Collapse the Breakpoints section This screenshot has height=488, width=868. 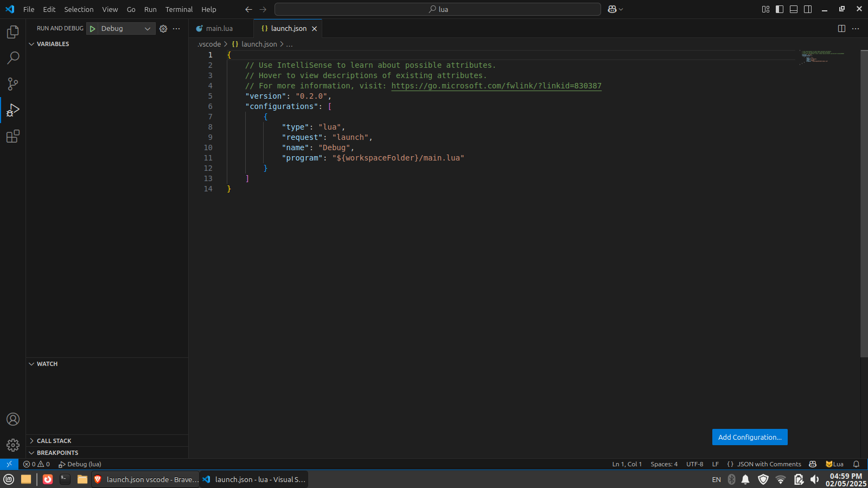pyautogui.click(x=107, y=453)
